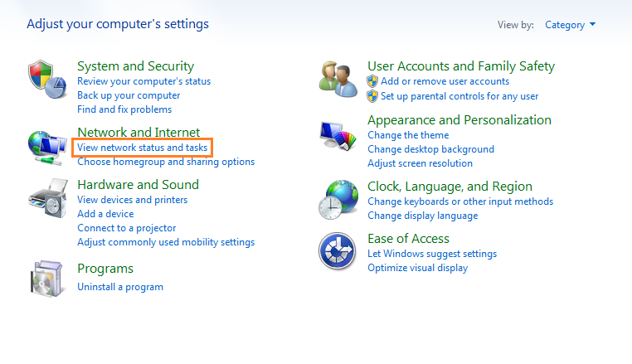Viewport: 632px width, 364px height.
Task: Click the Programs disc box icon
Action: (x=47, y=279)
